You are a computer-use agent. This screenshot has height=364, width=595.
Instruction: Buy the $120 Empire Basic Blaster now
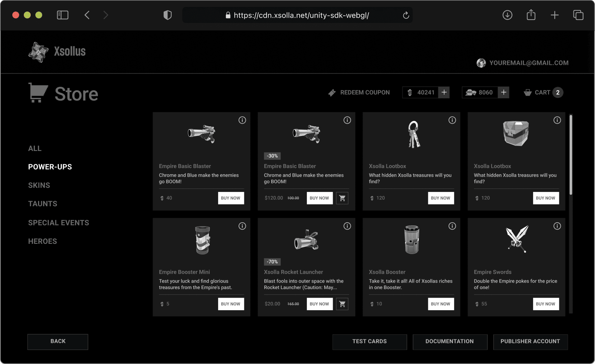(x=320, y=198)
